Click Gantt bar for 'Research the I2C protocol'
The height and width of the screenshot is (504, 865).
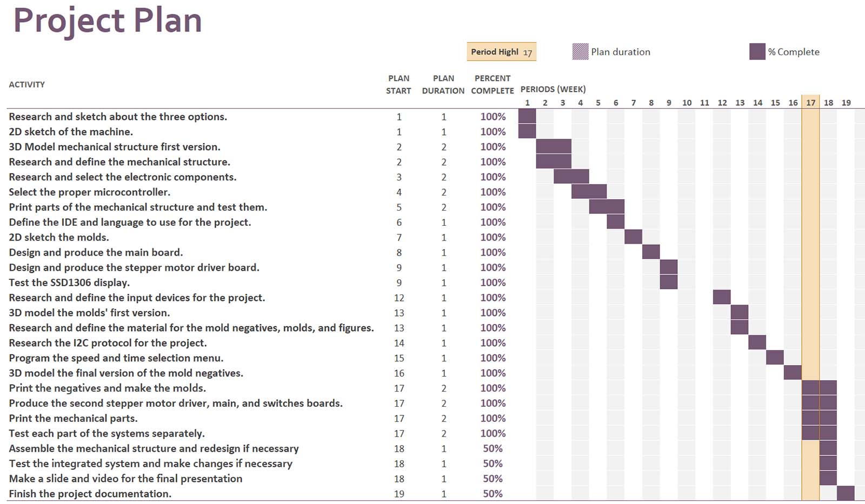coord(757,342)
